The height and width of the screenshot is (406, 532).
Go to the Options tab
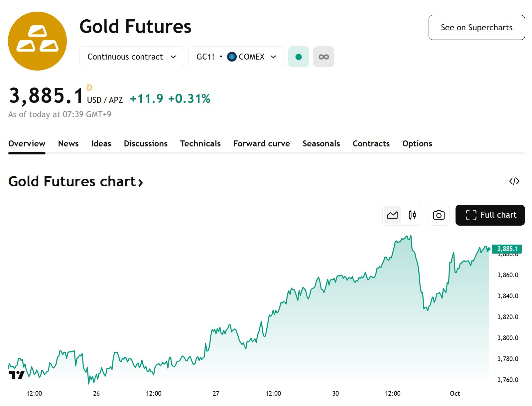click(417, 144)
